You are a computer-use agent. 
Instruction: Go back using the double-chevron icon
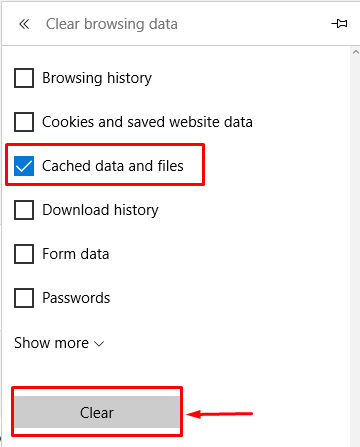[x=24, y=24]
